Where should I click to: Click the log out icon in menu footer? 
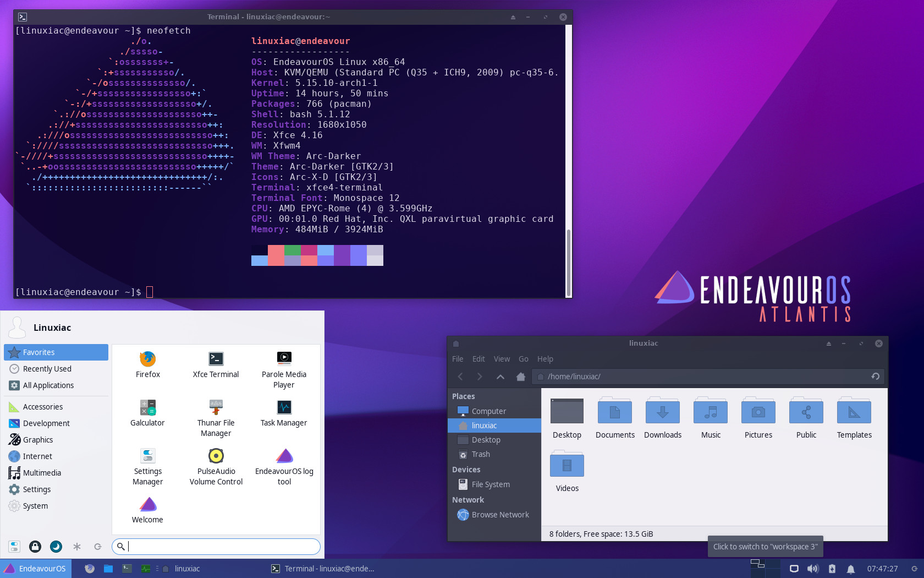pos(98,546)
